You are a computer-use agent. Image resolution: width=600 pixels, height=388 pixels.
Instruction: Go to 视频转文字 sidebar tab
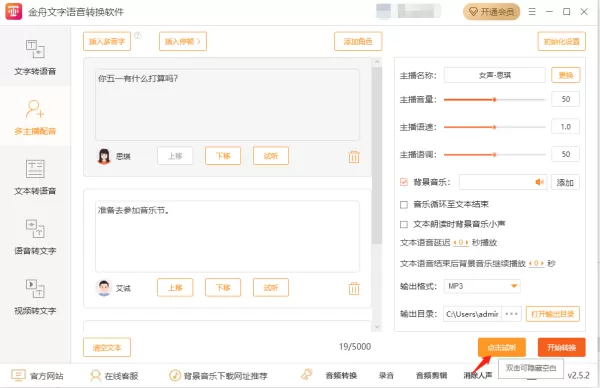click(35, 296)
